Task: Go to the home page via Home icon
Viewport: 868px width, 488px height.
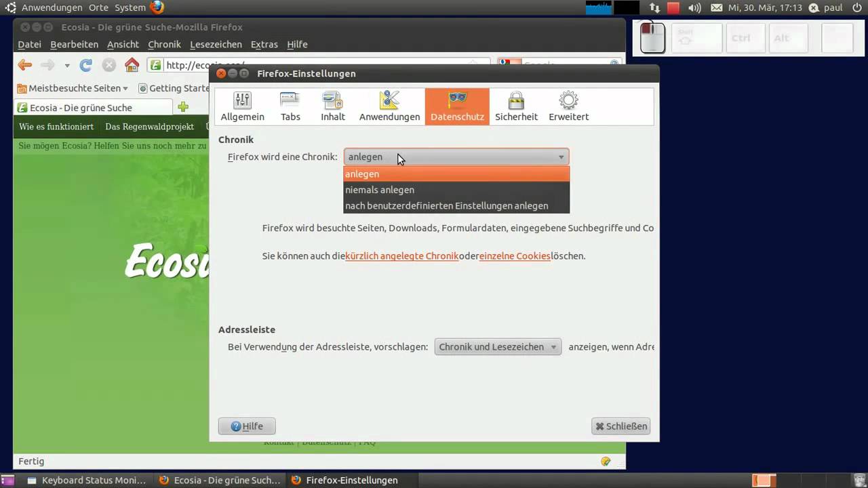Action: tap(132, 65)
